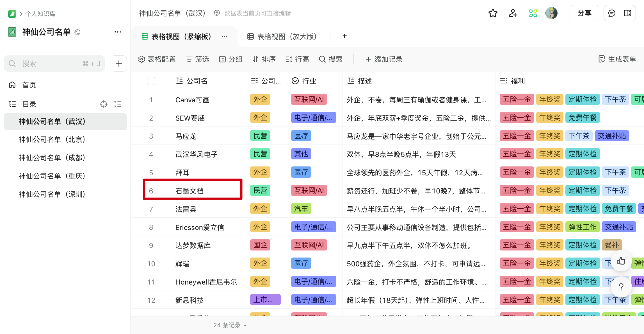Image resolution: width=644 pixels, height=334 pixels.
Task: Toggle the side panel layout icon
Action: tap(627, 13)
